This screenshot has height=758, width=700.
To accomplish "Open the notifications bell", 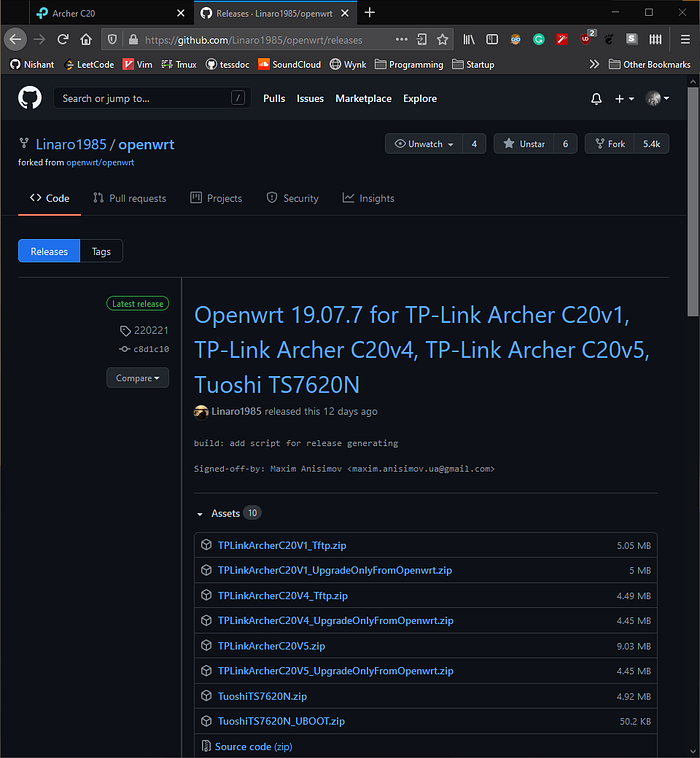I will coord(596,99).
